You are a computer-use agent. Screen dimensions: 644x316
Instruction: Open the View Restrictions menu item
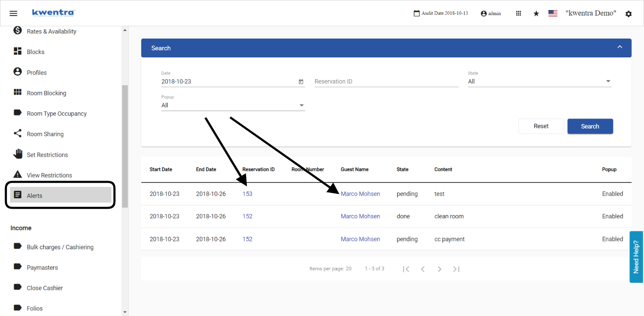[49, 175]
